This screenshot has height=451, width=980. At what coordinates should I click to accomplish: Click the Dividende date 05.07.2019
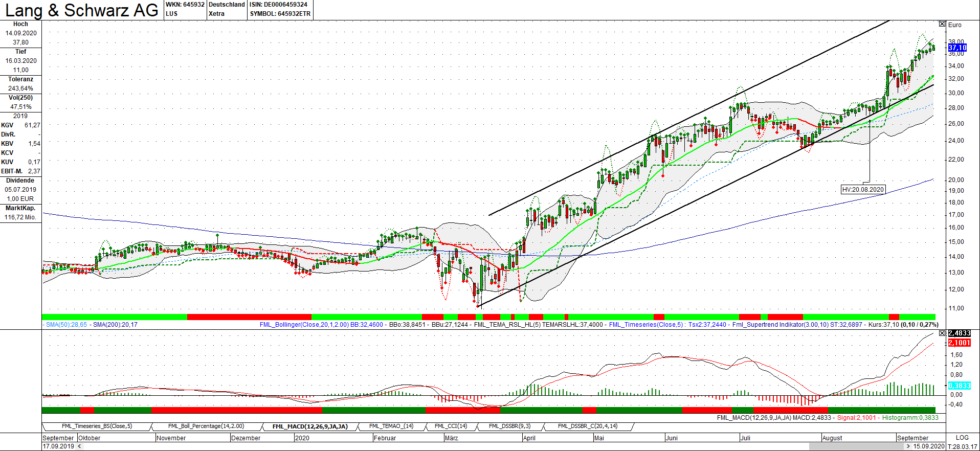[21, 190]
